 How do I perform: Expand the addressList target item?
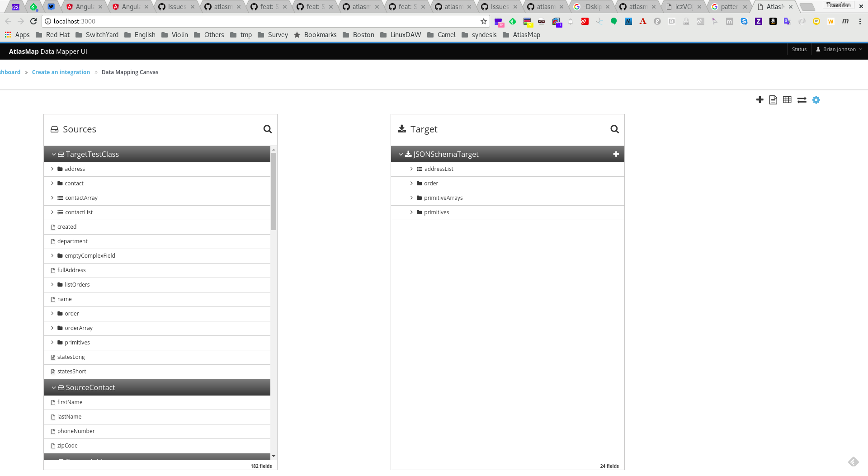pos(411,169)
